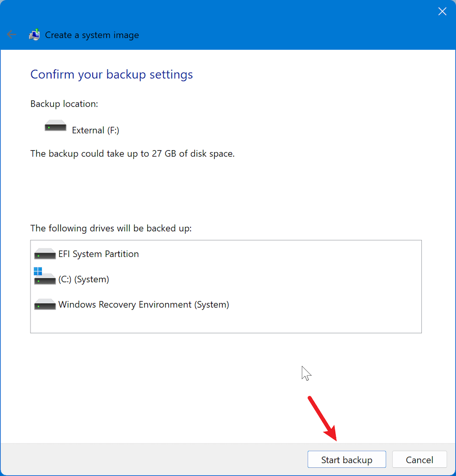Click the Cancel button
The height and width of the screenshot is (476, 456).
[x=419, y=459]
